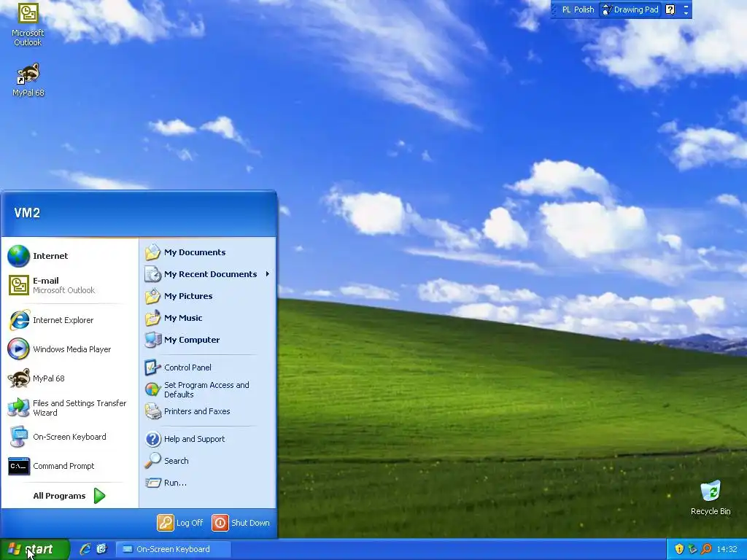Click the language bar Help icon
Image resolution: width=747 pixels, height=560 pixels.
click(670, 9)
